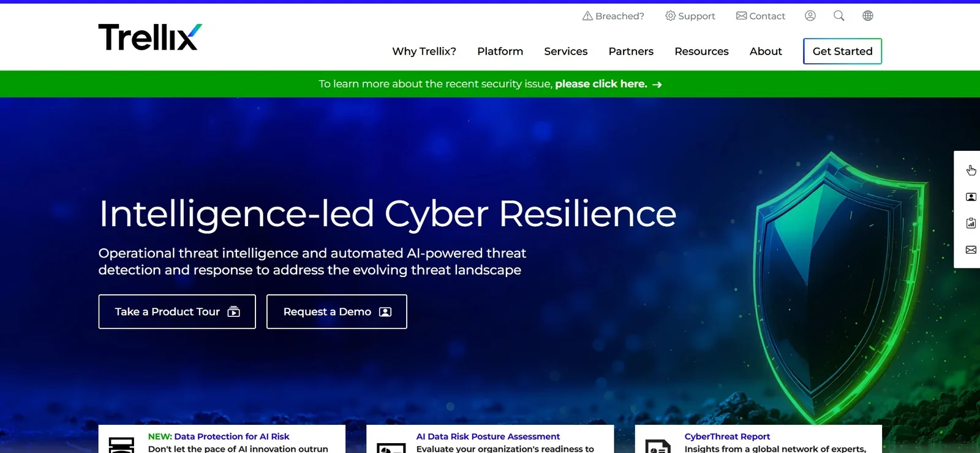Click the side panel person card icon
The image size is (980, 453).
pos(971,197)
